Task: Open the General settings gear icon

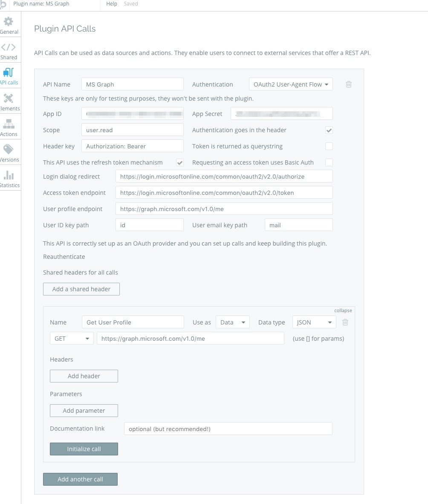Action: (x=9, y=22)
